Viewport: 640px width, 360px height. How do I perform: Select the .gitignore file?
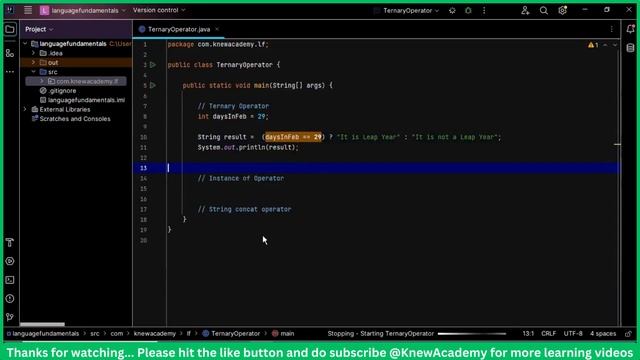[x=62, y=91]
